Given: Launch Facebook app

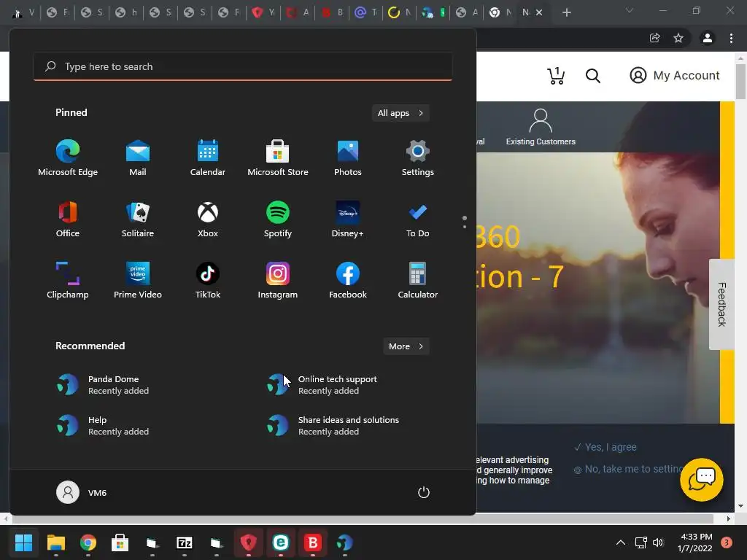Looking at the screenshot, I should click(348, 281).
